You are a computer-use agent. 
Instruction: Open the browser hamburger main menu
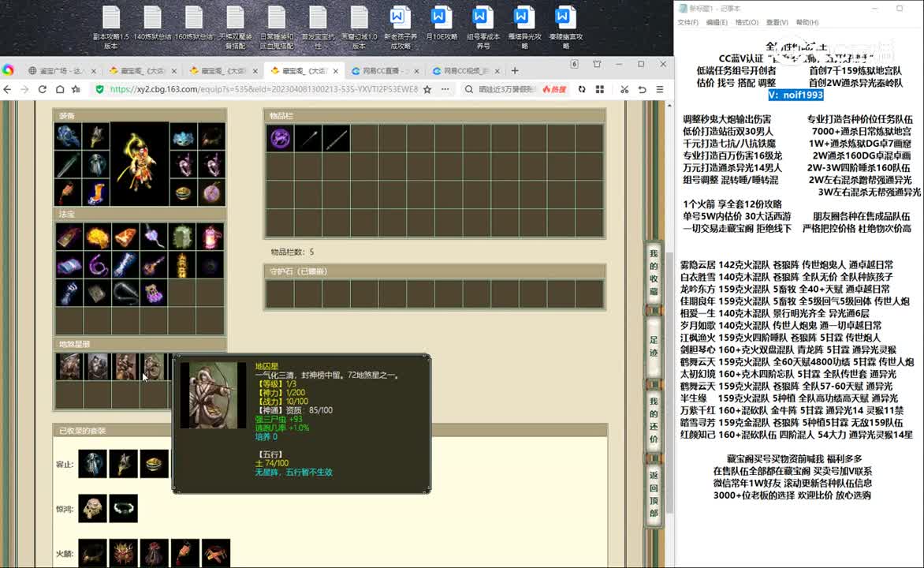point(660,89)
